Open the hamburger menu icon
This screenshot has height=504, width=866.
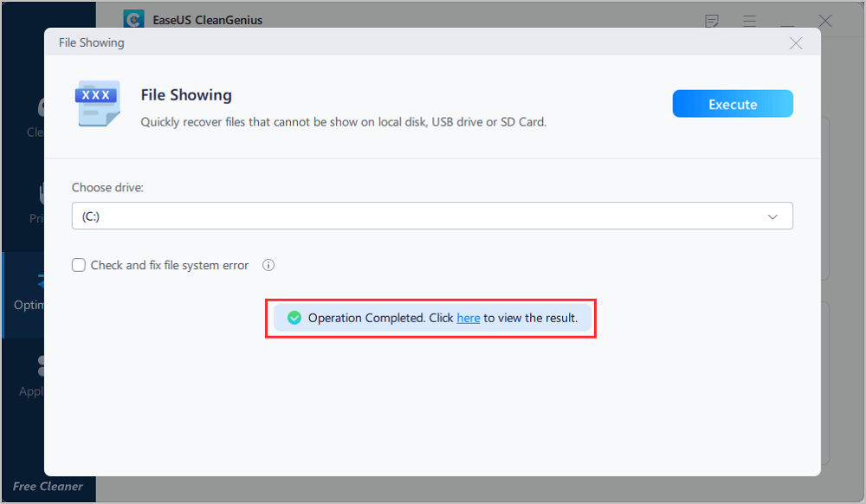tap(749, 21)
